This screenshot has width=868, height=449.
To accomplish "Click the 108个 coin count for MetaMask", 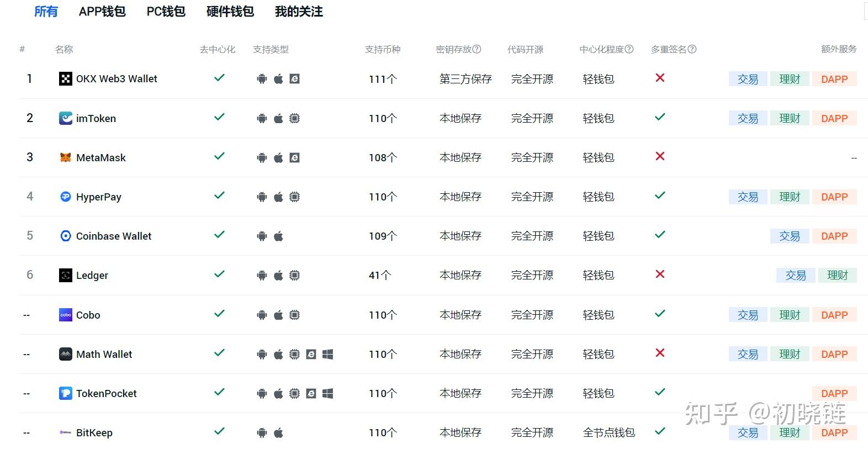I will click(383, 157).
